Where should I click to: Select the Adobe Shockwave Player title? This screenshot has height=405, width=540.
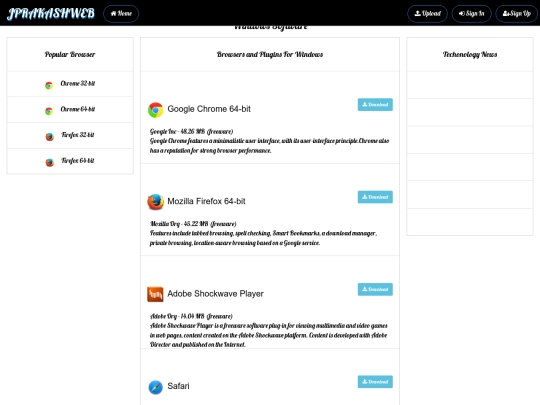click(x=216, y=294)
